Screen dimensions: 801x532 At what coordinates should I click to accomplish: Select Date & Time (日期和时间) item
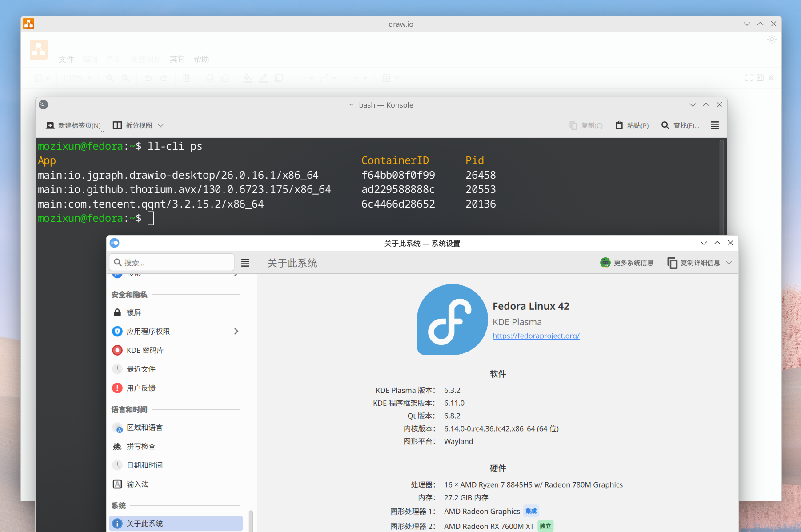[x=176, y=465]
